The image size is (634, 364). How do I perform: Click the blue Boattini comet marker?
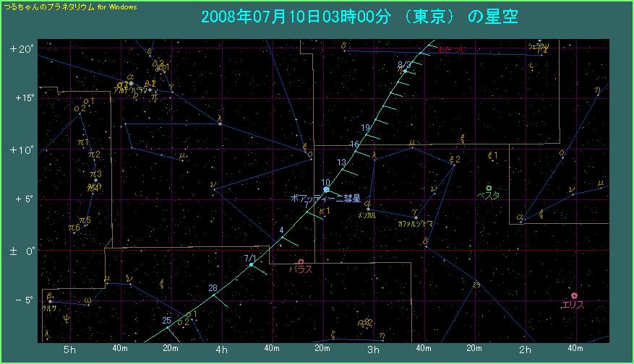pos(326,189)
